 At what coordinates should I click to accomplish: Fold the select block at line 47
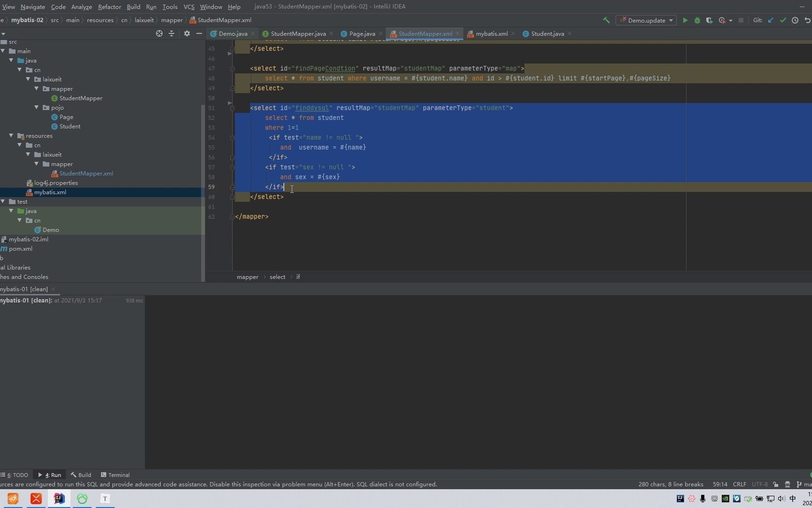click(232, 69)
